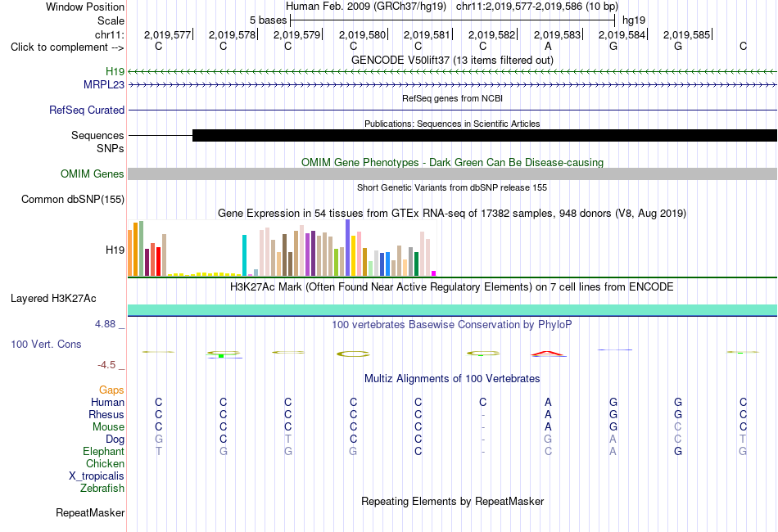778x532 pixels.
Task: Click 'Click to complement -->' to reverse bases
Action: [x=67, y=47]
